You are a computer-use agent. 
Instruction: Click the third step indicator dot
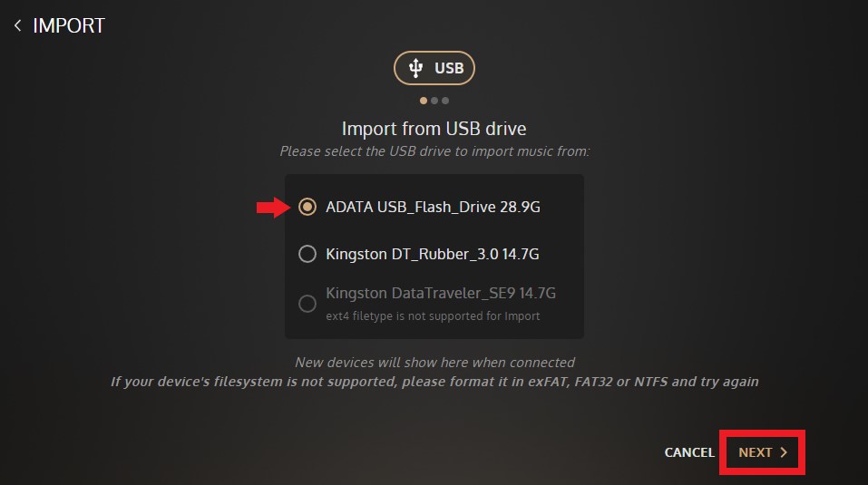(445, 101)
